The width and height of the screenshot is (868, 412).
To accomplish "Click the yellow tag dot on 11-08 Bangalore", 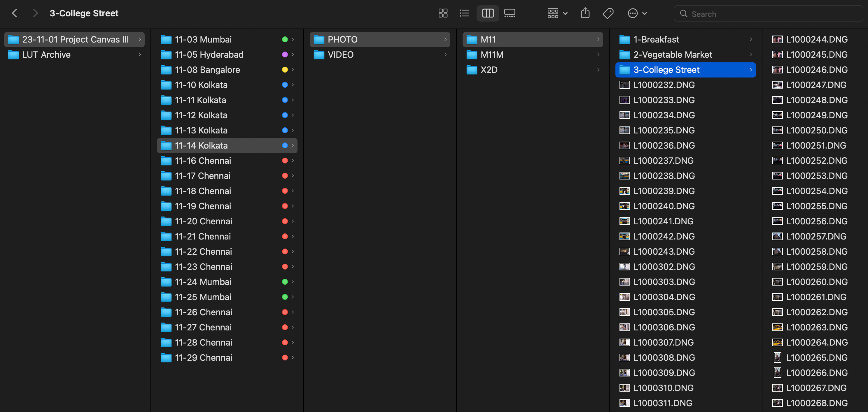I will [285, 70].
